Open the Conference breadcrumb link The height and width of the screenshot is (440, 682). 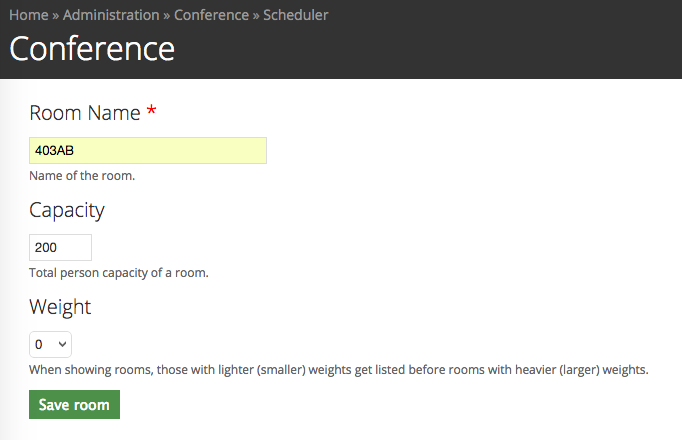[x=211, y=15]
